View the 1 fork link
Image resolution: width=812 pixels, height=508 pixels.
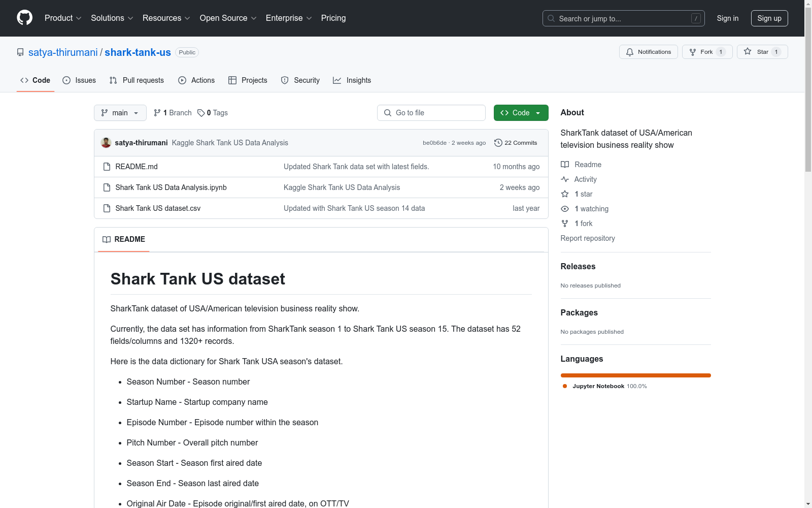[x=577, y=224]
